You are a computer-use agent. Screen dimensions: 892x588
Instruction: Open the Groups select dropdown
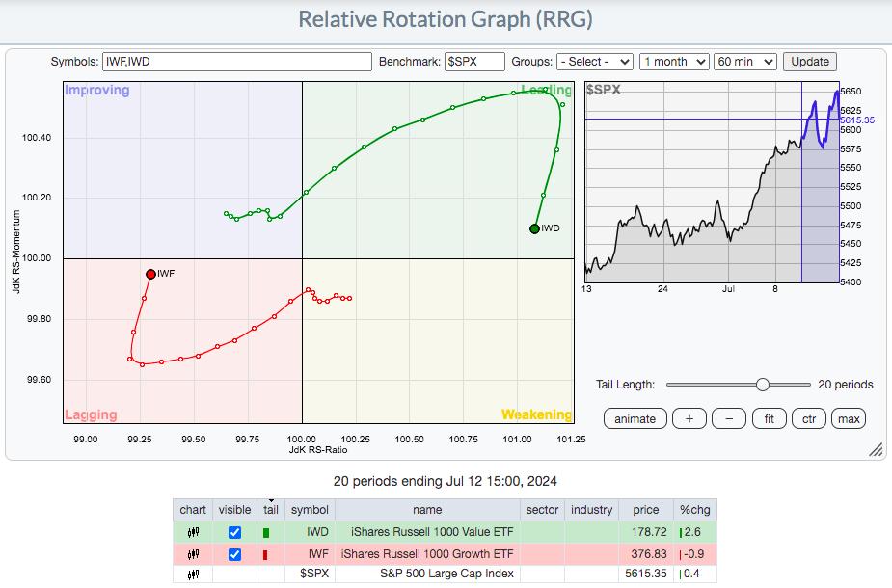coord(594,62)
